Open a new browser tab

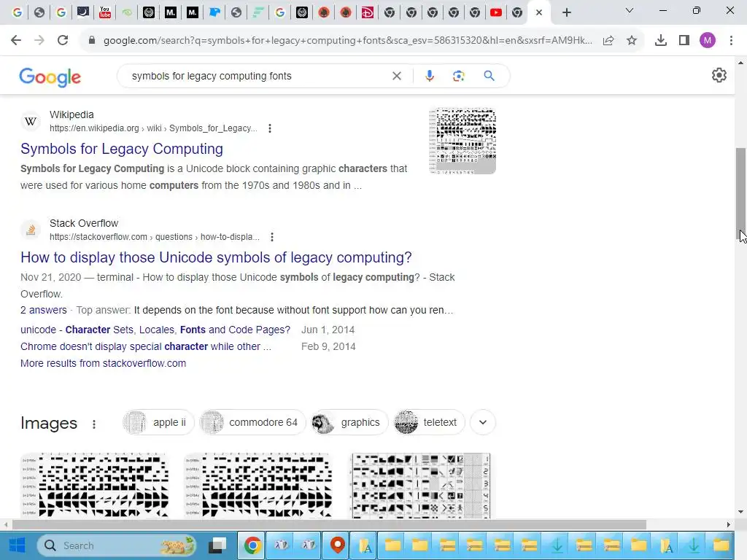point(566,12)
